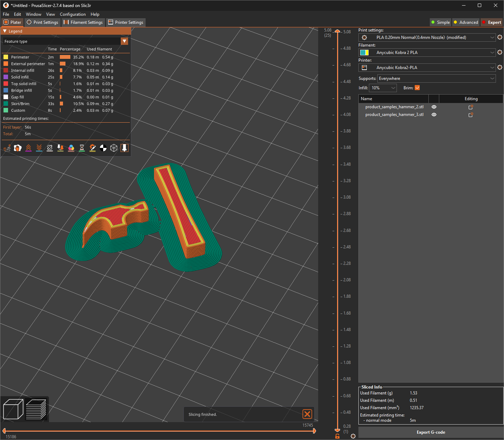The image size is (504, 440).
Task: Select Advanced mode
Action: pyautogui.click(x=466, y=22)
